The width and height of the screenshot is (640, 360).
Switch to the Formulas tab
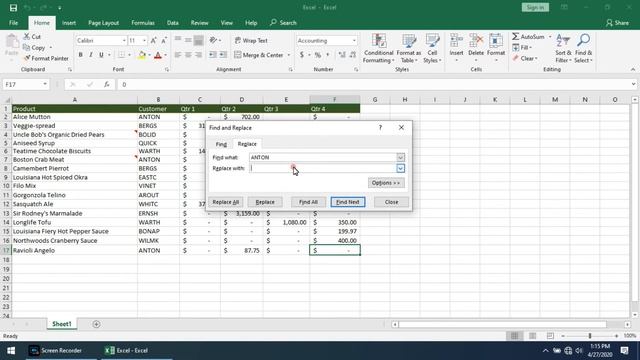tap(143, 23)
